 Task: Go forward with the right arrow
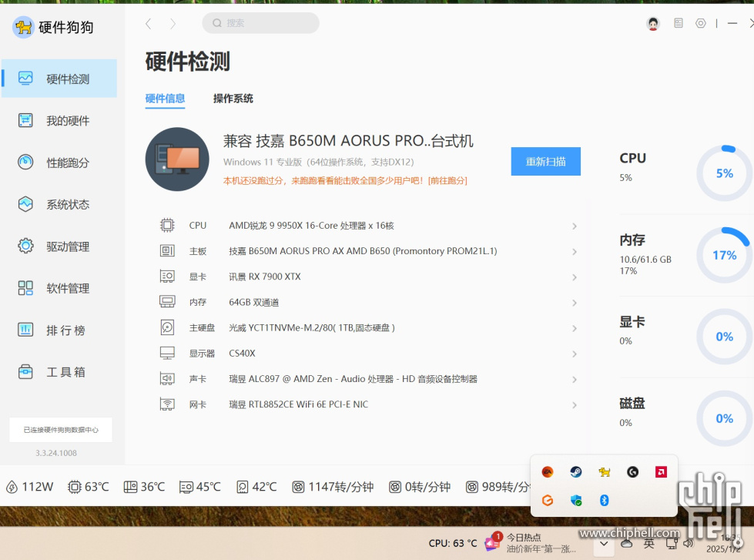click(173, 23)
